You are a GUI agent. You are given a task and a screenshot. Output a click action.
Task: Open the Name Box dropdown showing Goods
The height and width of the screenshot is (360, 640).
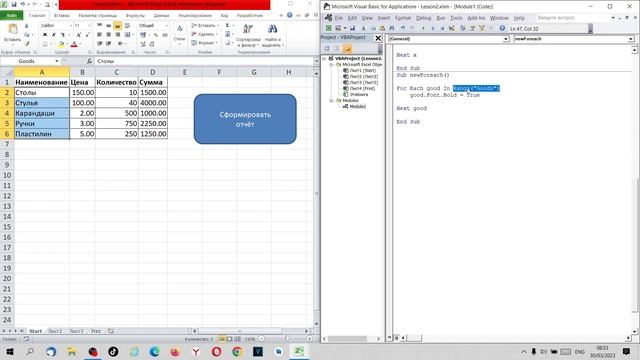pos(57,61)
